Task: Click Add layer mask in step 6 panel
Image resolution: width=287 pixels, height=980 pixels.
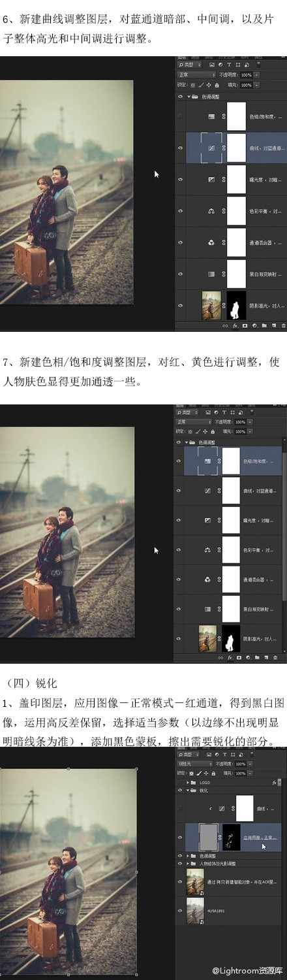Action: pyautogui.click(x=245, y=325)
